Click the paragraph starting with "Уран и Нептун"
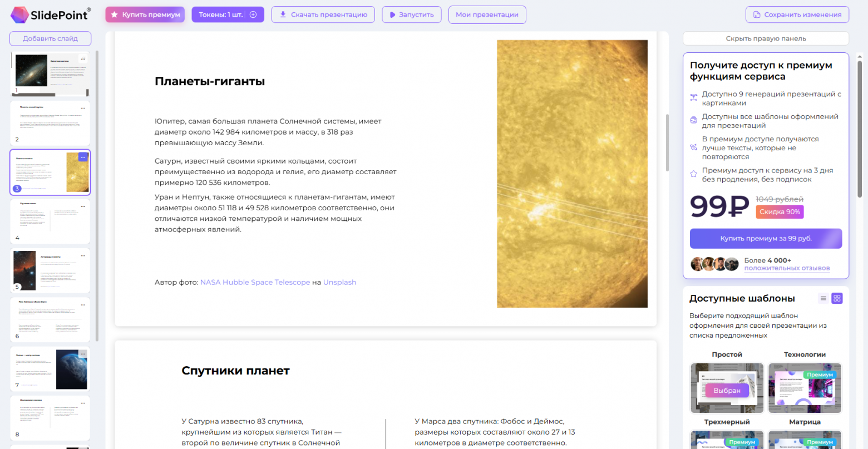Viewport: 868px width, 449px height. 275,213
